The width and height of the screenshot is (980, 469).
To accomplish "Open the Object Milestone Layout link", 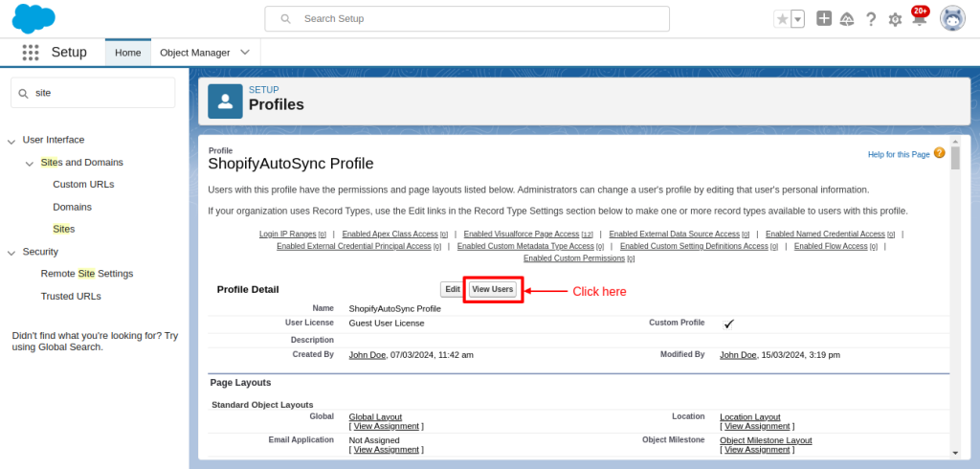I will pyautogui.click(x=767, y=440).
